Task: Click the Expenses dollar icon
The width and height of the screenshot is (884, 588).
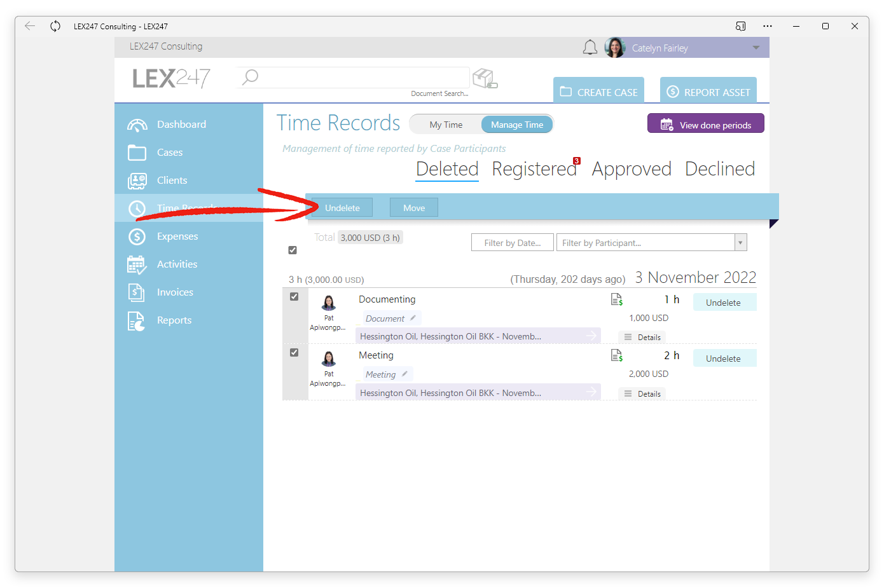Action: 137,236
